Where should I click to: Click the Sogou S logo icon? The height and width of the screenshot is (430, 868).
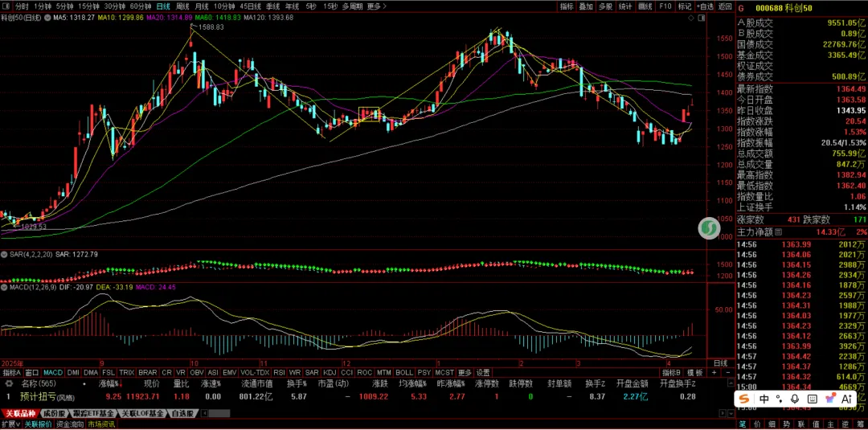744,399
